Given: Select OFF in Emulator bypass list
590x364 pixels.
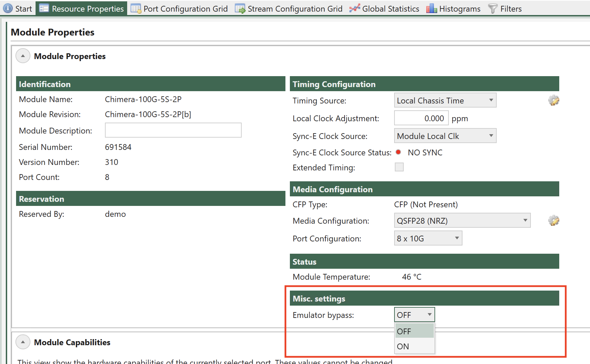Looking at the screenshot, I should tap(414, 331).
